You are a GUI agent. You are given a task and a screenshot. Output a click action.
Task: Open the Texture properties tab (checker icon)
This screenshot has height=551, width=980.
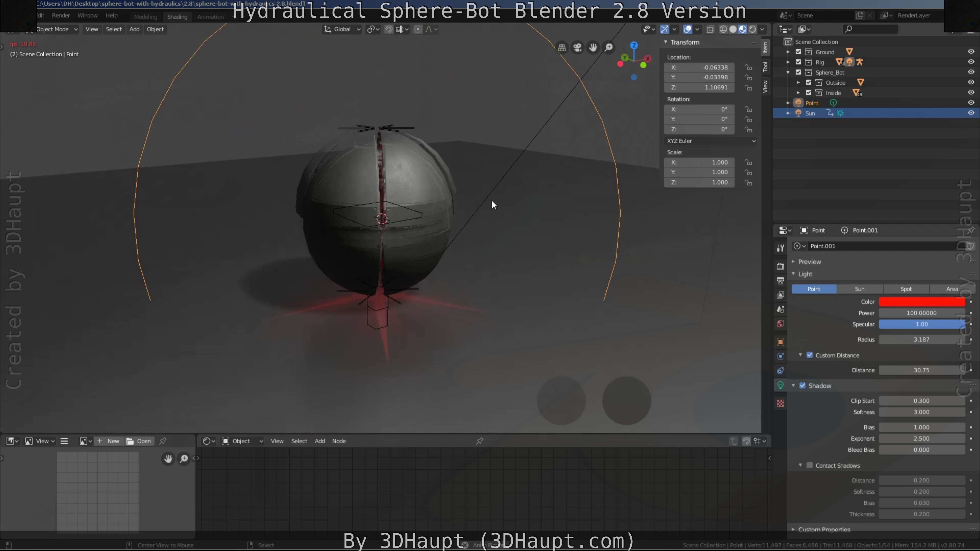click(x=780, y=404)
